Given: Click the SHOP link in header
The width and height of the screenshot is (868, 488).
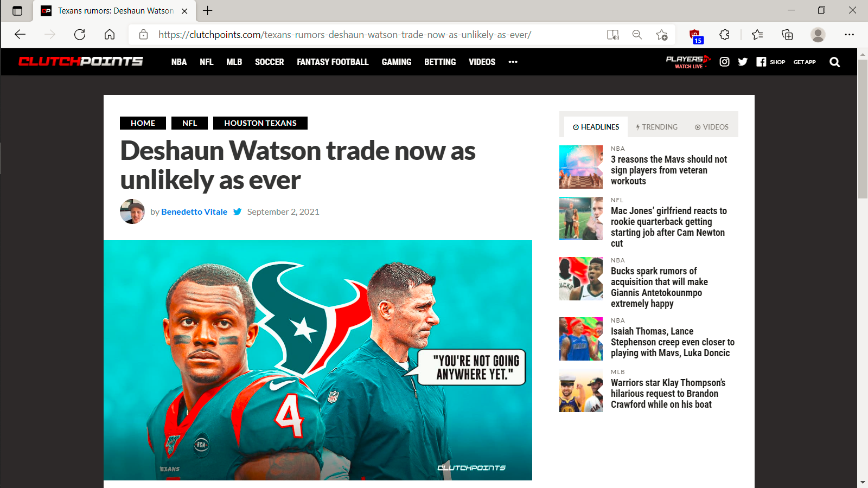Looking at the screenshot, I should [x=777, y=62].
